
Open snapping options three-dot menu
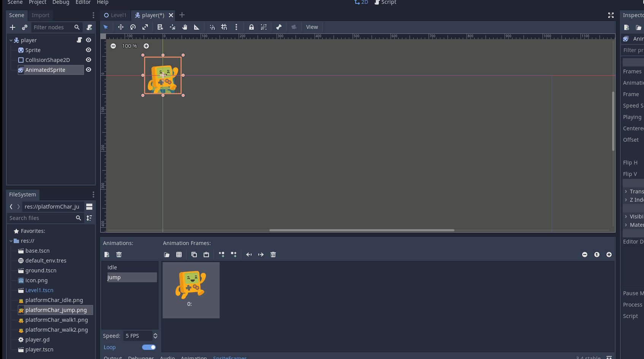(236, 27)
